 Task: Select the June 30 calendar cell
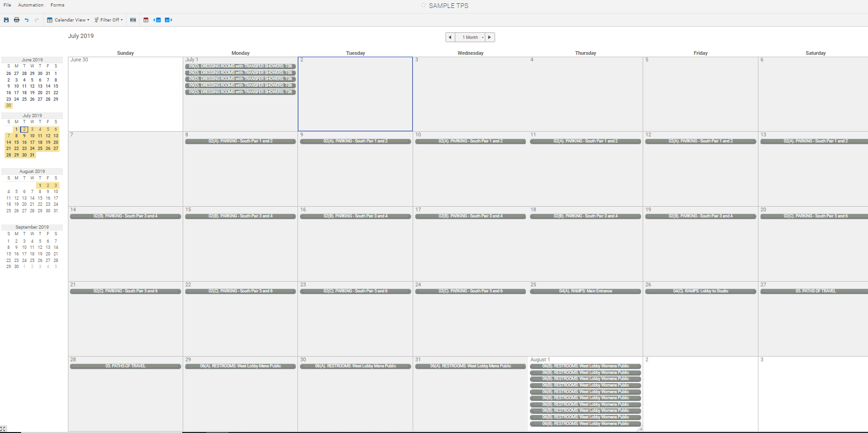125,94
